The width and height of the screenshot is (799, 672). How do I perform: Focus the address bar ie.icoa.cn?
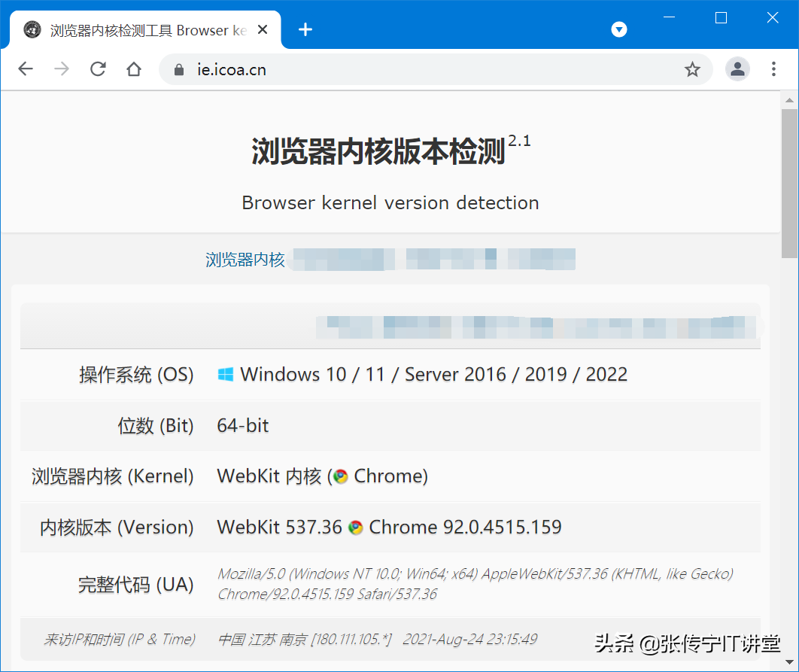pos(436,69)
